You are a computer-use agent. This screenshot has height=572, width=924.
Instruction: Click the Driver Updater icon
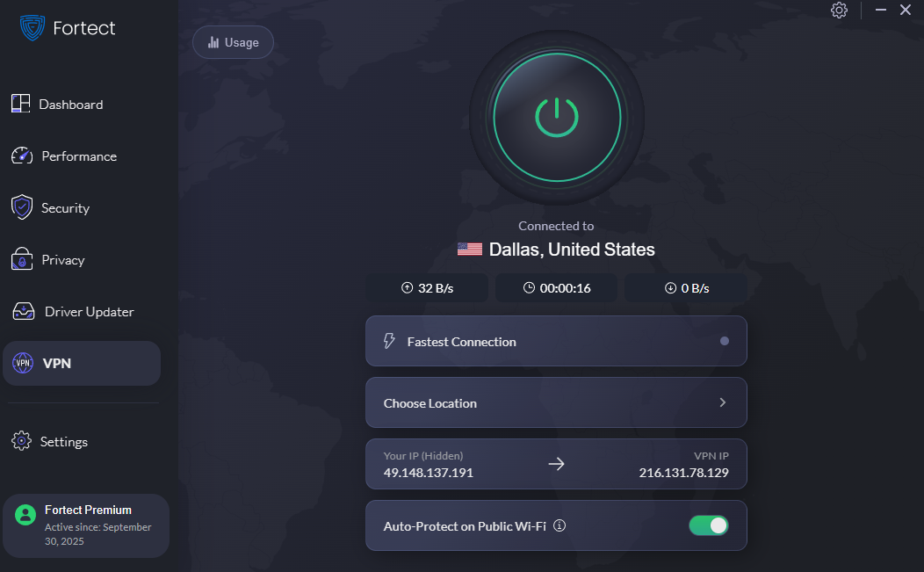coord(24,311)
